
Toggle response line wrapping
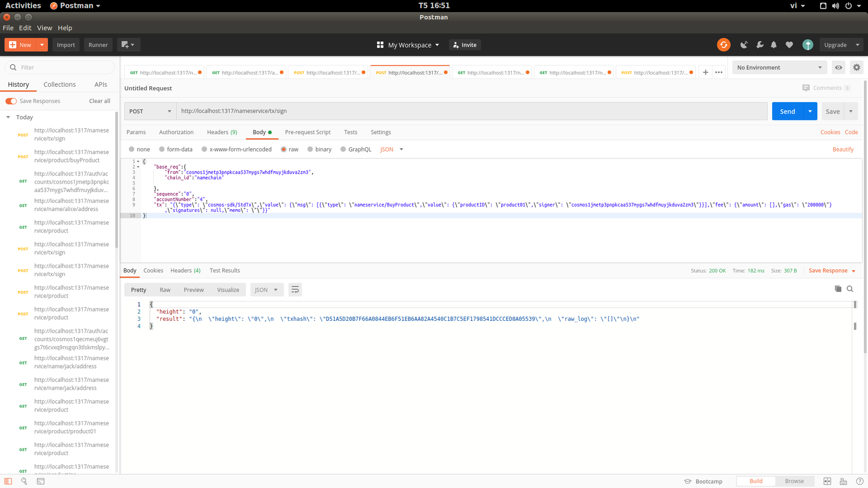[295, 290]
